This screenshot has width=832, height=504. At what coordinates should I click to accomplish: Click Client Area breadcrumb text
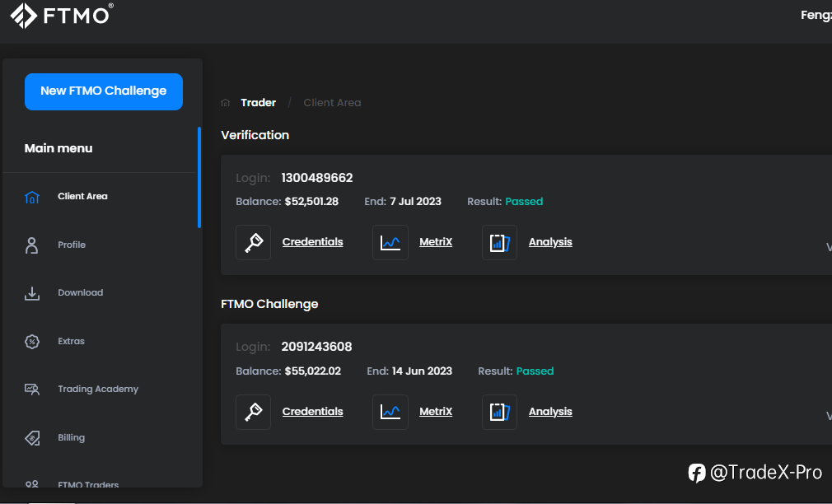(x=332, y=102)
